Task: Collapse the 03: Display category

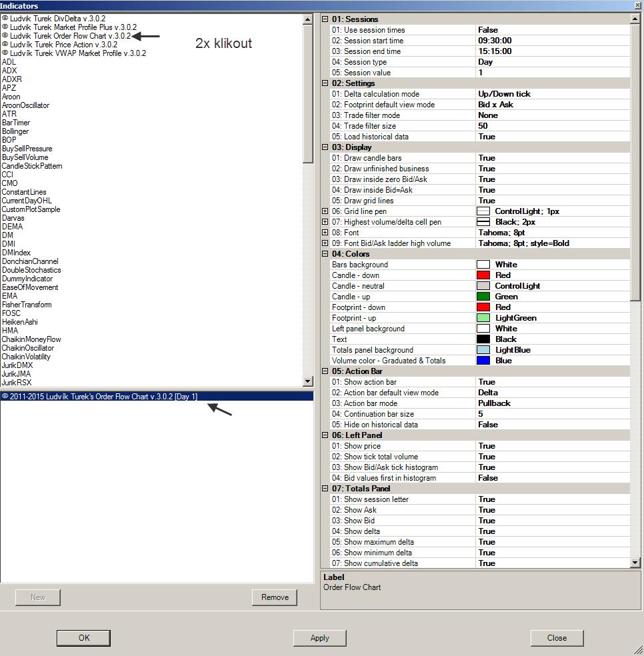Action: [325, 147]
